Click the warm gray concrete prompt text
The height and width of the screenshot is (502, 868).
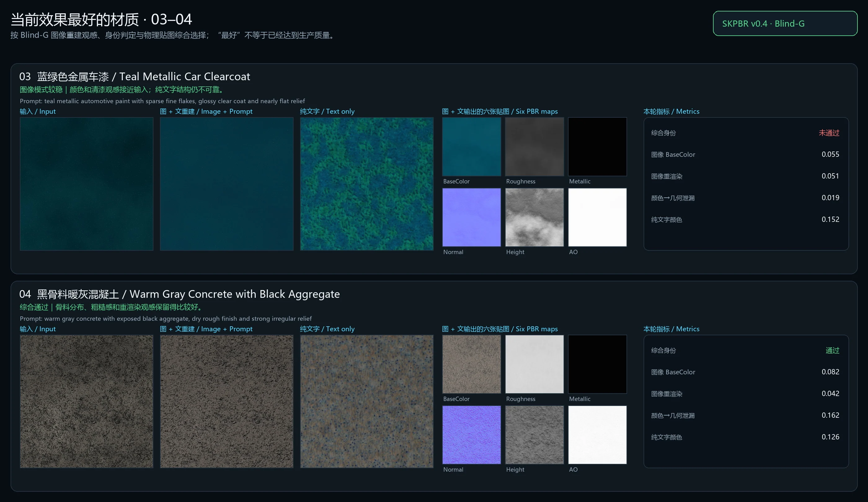(166, 319)
